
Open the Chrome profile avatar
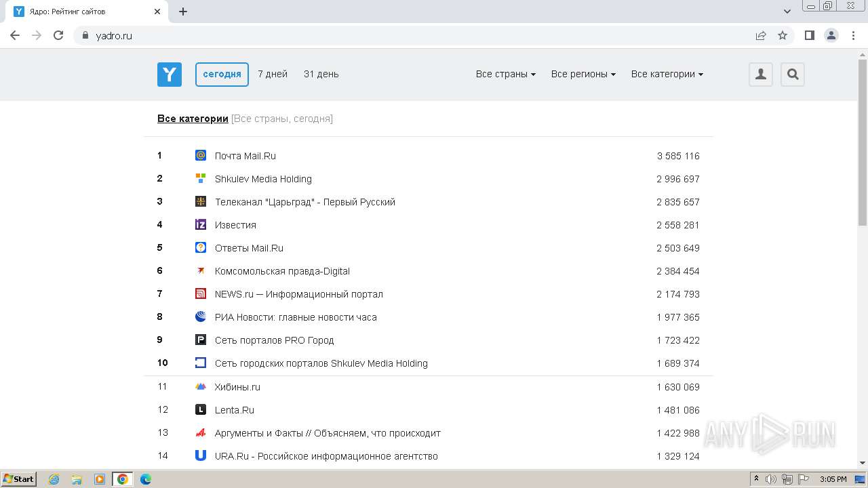point(831,35)
